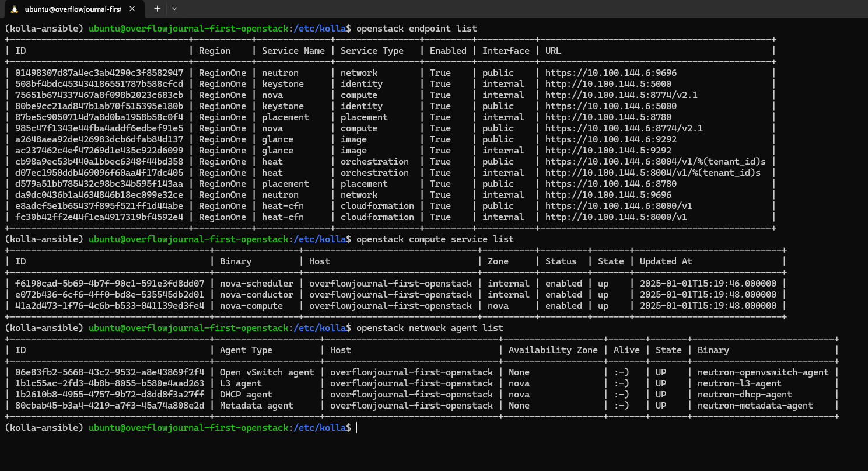Image resolution: width=868 pixels, height=471 pixels.
Task: Expand the new tab profile dropdown arrow
Action: pyautogui.click(x=174, y=9)
